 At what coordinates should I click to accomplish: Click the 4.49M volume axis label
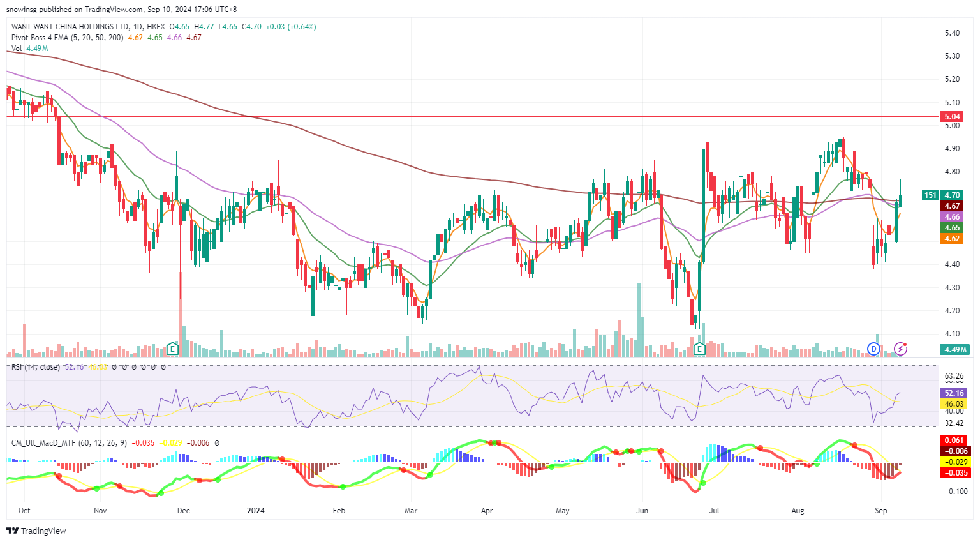pyautogui.click(x=955, y=349)
